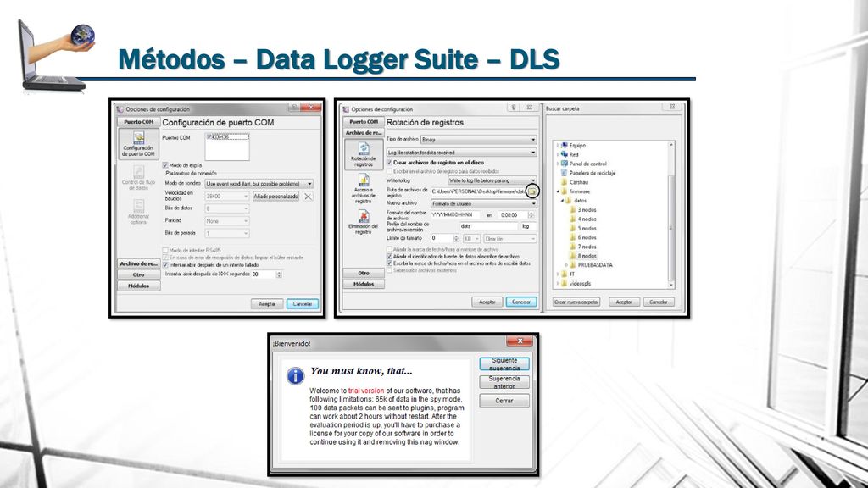The image size is (868, 488).
Task: Toggle Sobrescribir archivos existentes checkbox
Action: pyautogui.click(x=389, y=270)
